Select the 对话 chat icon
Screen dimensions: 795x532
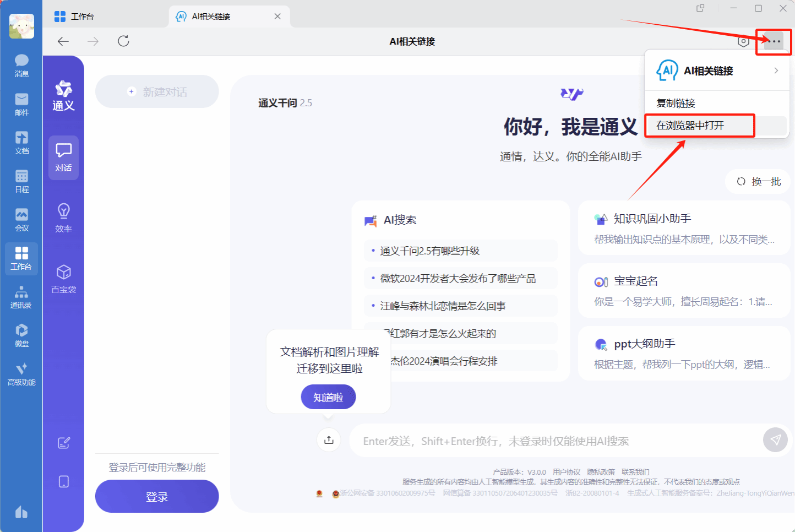63,158
